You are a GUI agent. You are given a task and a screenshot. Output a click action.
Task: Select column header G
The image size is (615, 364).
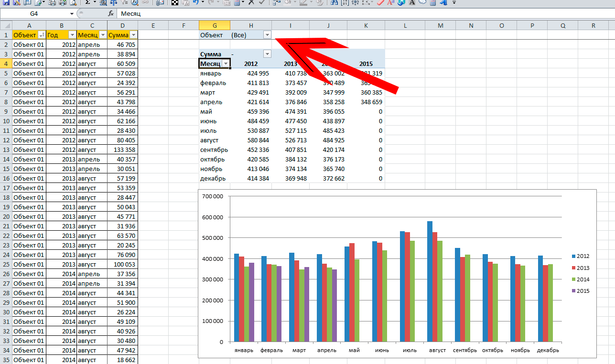tap(215, 25)
